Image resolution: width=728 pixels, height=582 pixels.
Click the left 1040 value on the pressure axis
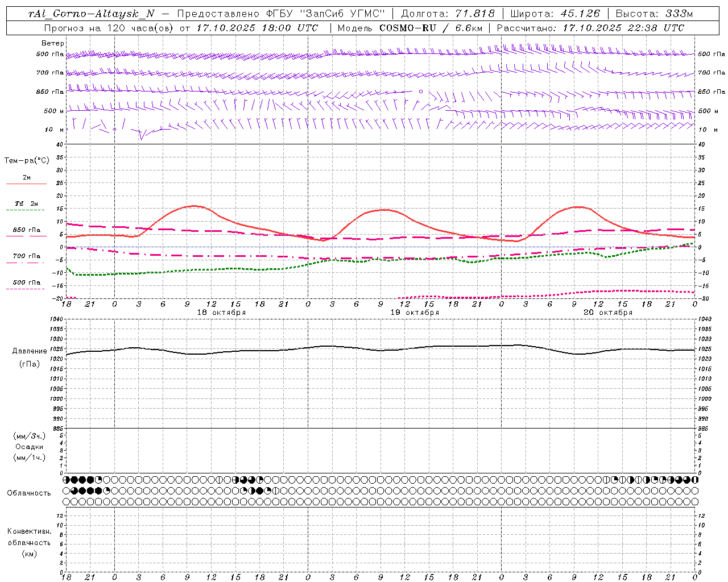[x=56, y=319]
